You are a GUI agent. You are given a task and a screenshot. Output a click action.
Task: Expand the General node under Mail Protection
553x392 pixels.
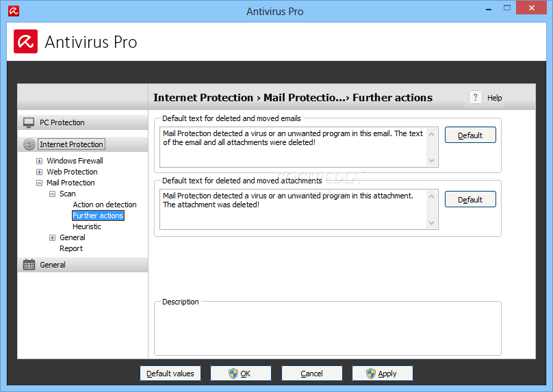click(52, 237)
